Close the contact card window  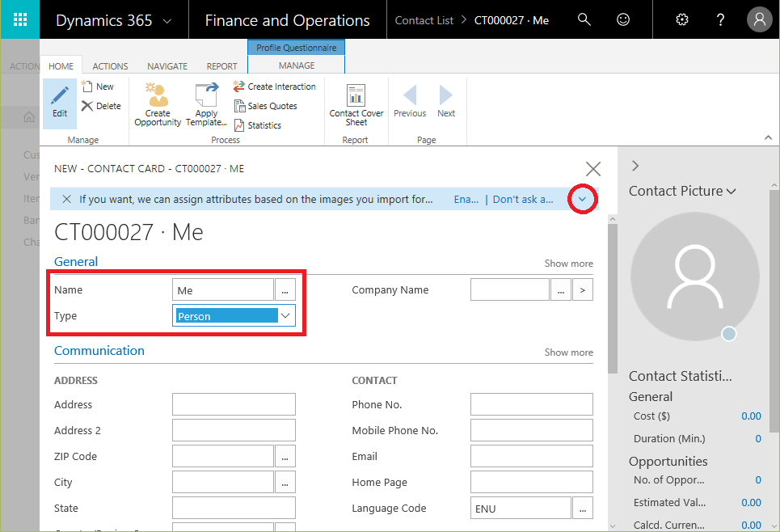593,169
